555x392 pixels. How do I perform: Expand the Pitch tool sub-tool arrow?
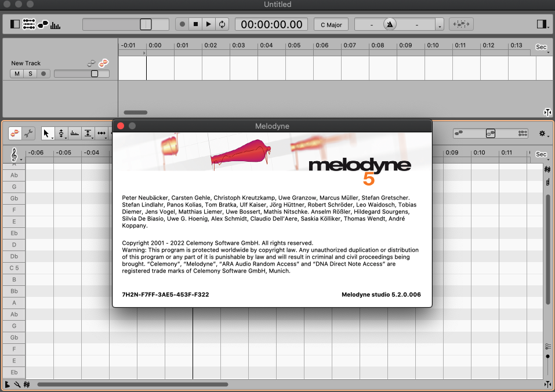tap(66, 138)
